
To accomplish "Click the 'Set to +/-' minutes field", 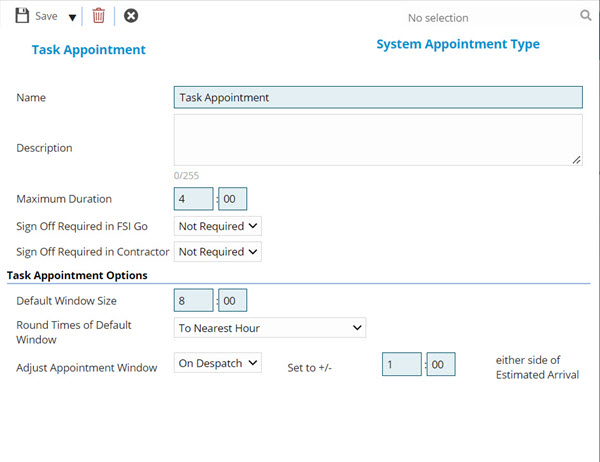I will click(441, 365).
